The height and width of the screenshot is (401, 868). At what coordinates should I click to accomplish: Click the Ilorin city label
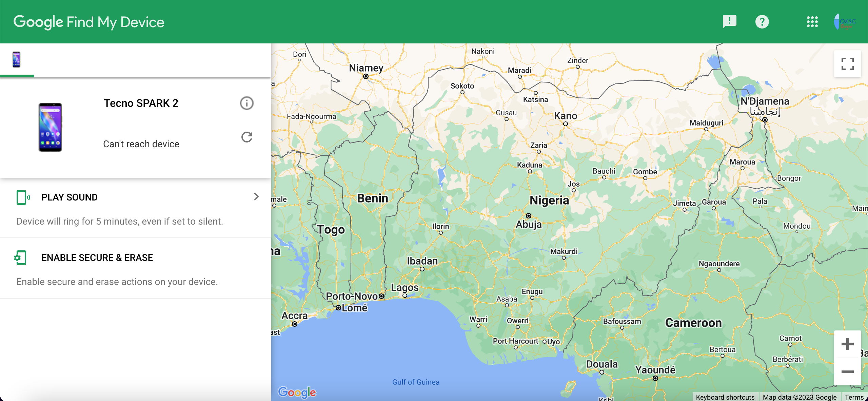point(440,226)
